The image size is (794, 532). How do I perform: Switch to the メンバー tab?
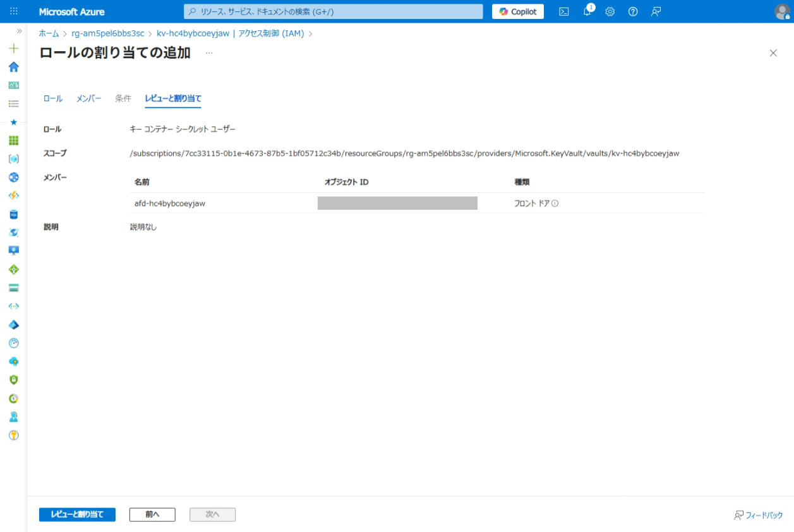point(88,99)
